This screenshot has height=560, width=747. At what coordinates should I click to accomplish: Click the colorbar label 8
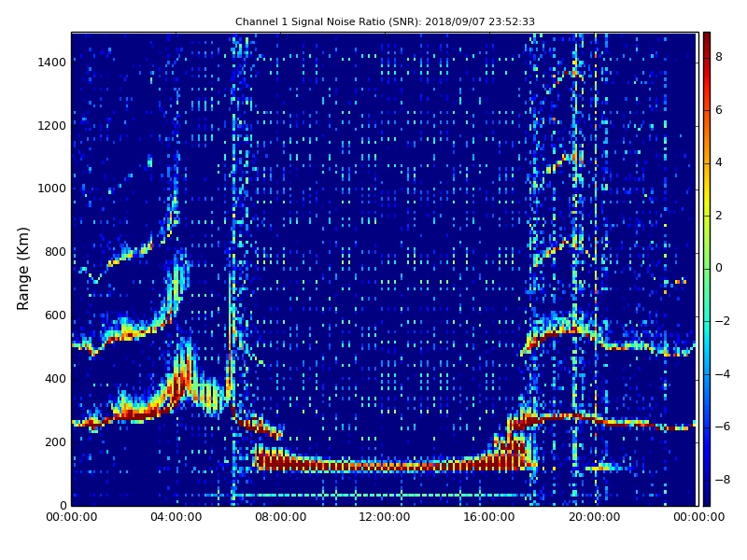[x=719, y=57]
